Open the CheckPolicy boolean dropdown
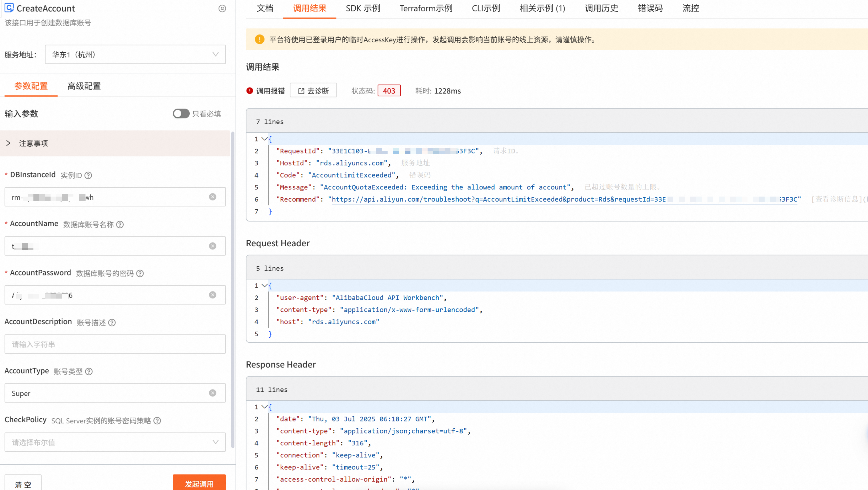The image size is (868, 490). [115, 442]
